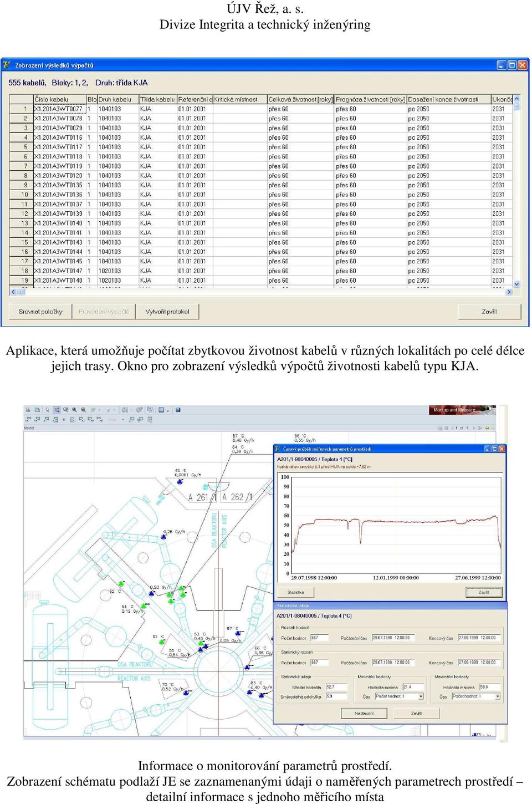Viewport: 532px width, 804px height.
Task: Click Počet hodnot field in Rozsah hodnot
Action: pyautogui.click(x=319, y=638)
